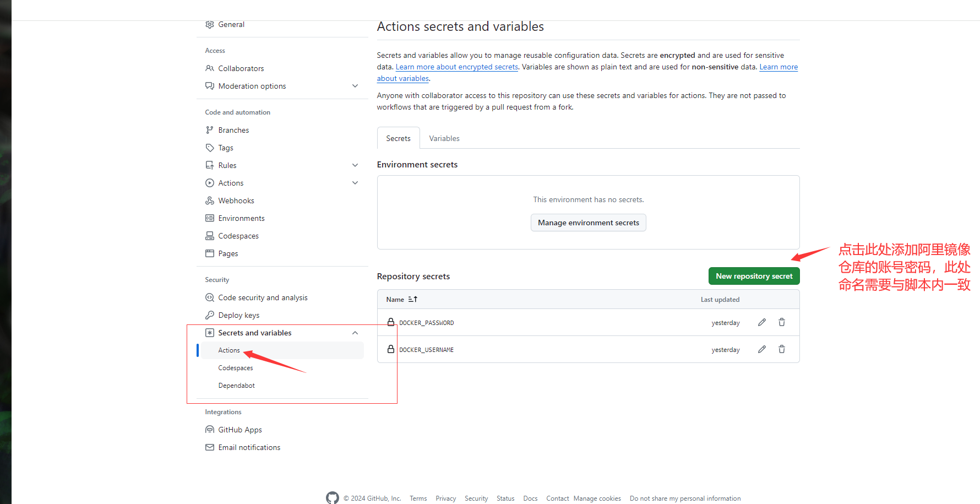Click Do not share my personal information
The width and height of the screenshot is (980, 504).
click(685, 498)
